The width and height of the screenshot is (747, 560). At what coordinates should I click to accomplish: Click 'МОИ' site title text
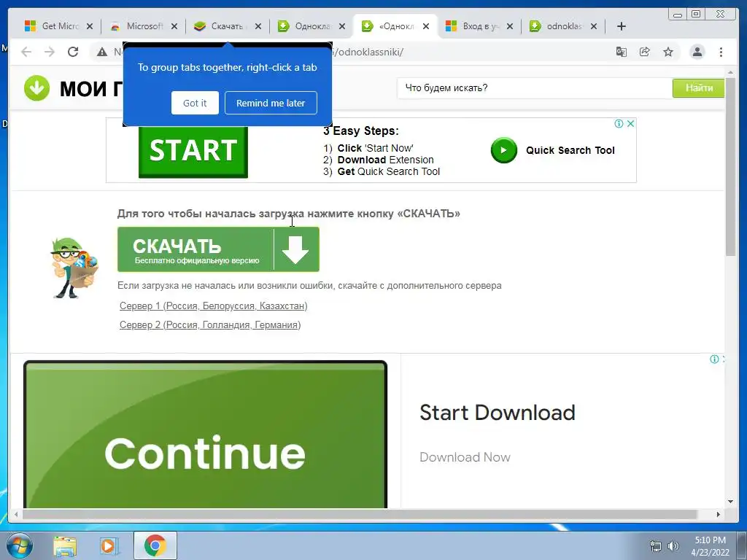[x=83, y=89]
